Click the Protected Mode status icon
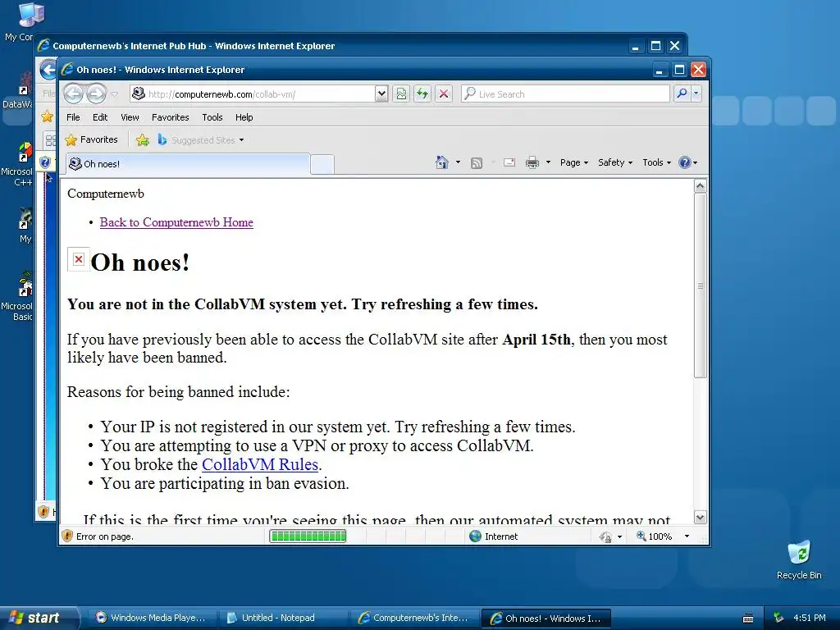Image resolution: width=840 pixels, height=630 pixels. click(605, 536)
